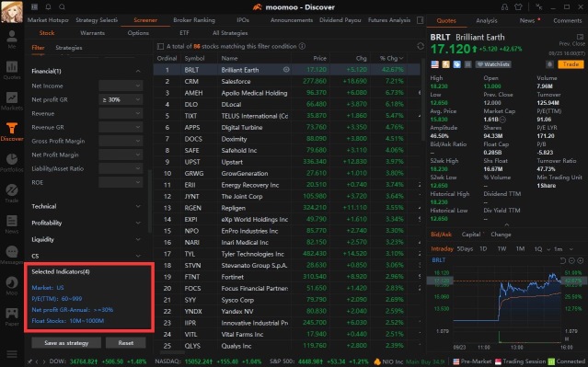Refresh the screener results
This screenshot has height=367, width=588.
pos(421,46)
